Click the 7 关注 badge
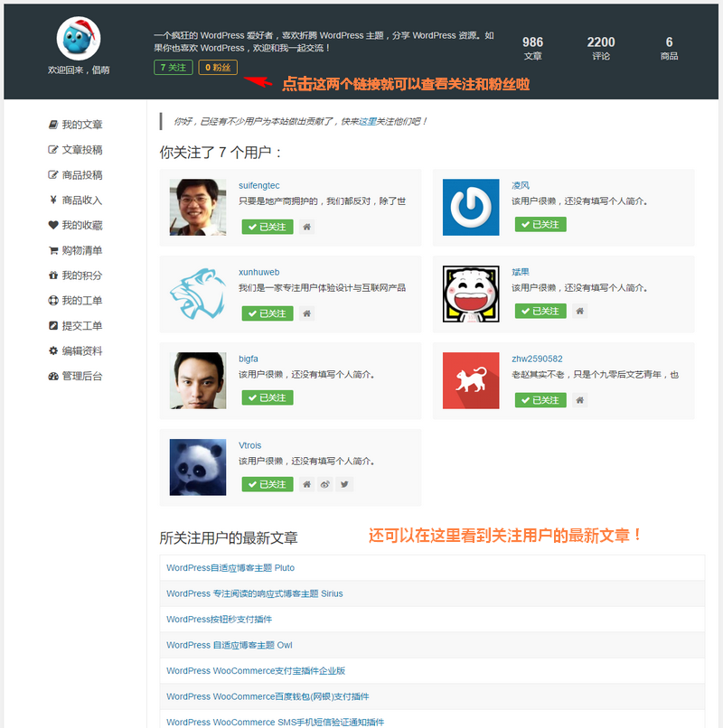723x728 pixels. coord(174,68)
